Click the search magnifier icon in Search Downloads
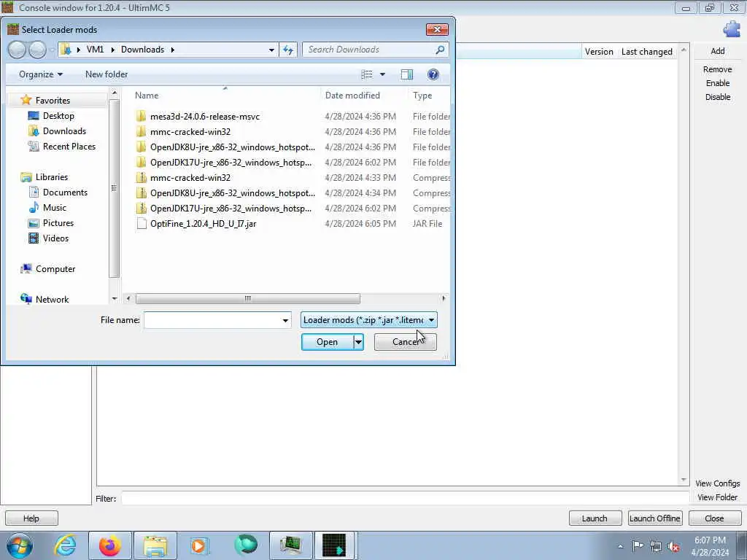 click(x=440, y=50)
